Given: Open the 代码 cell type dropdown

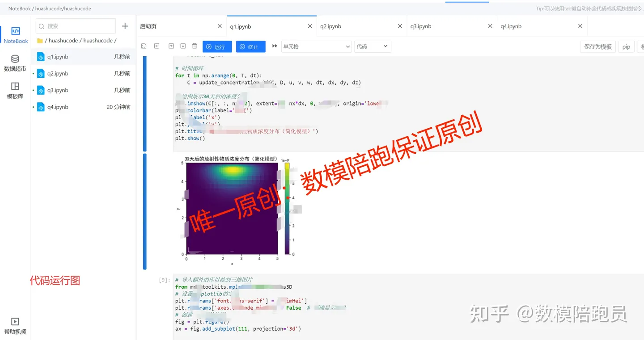Looking at the screenshot, I should [x=373, y=46].
